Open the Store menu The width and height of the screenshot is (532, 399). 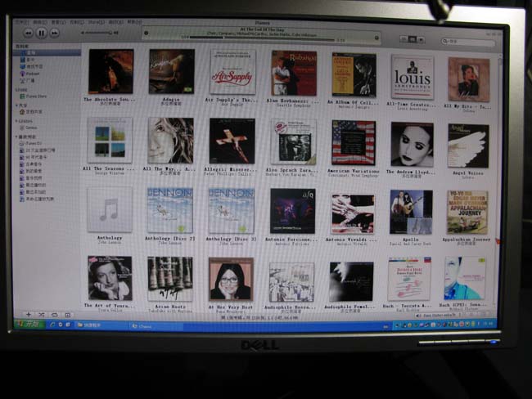(x=97, y=22)
